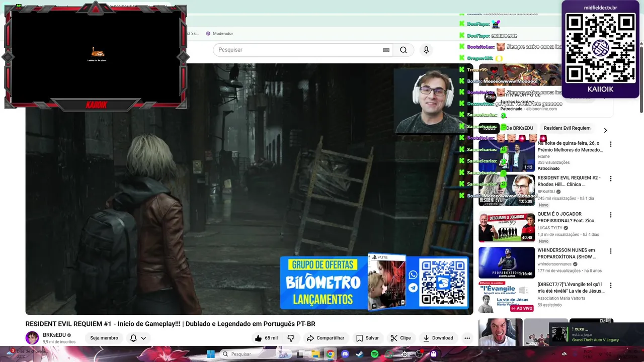Click Seja membro button
644x362 pixels.
(x=104, y=338)
